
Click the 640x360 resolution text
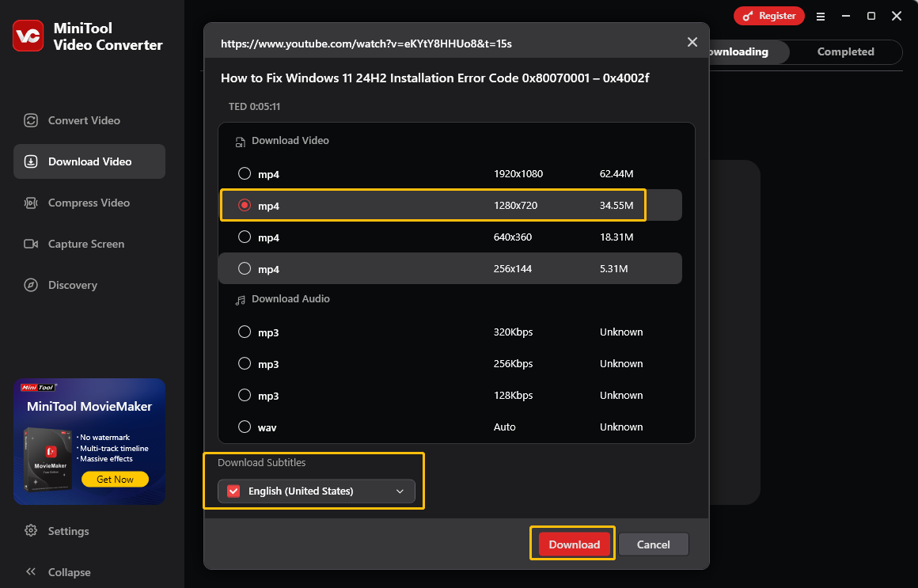tap(513, 237)
